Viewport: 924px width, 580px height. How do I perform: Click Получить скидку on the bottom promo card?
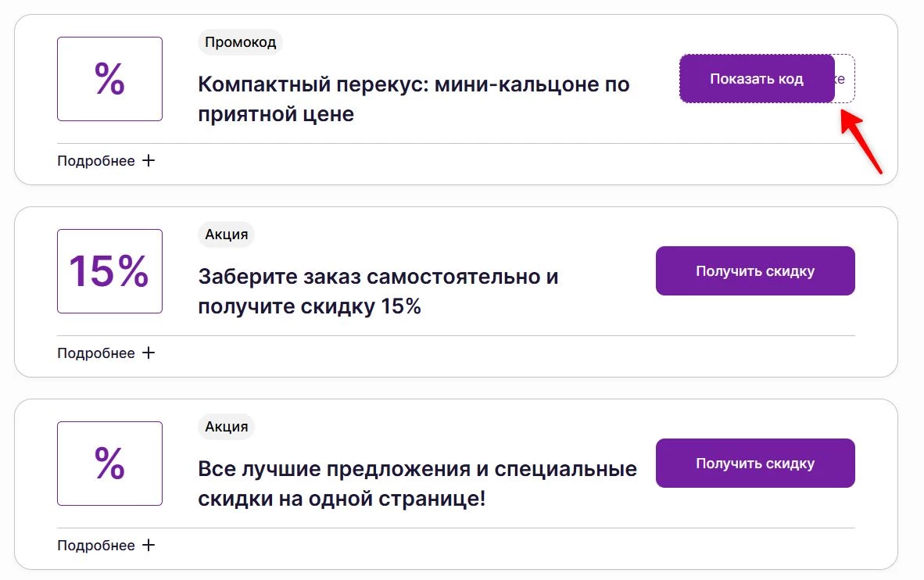[754, 463]
